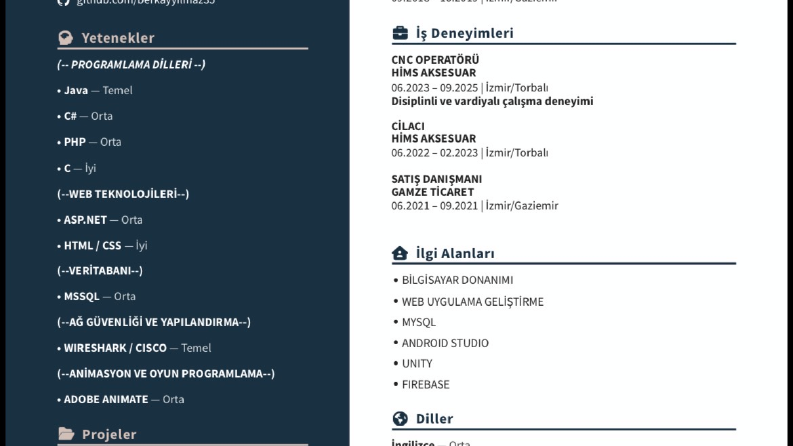Select the İlgi Alanları heading
Image resolution: width=793 pixels, height=446 pixels.
pos(455,253)
